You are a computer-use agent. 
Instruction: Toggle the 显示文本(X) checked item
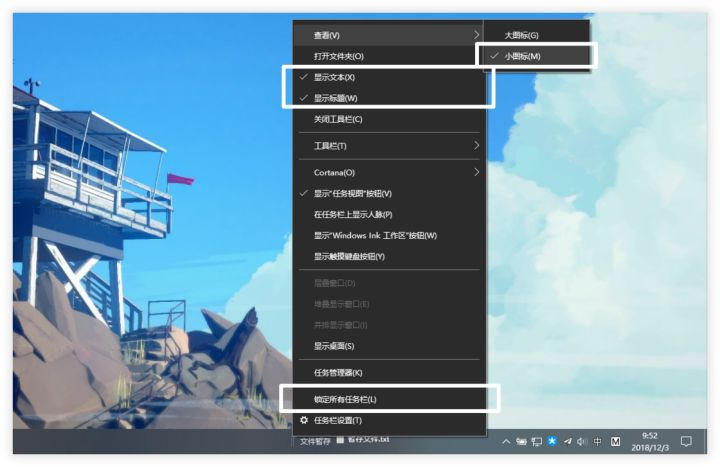tap(389, 77)
